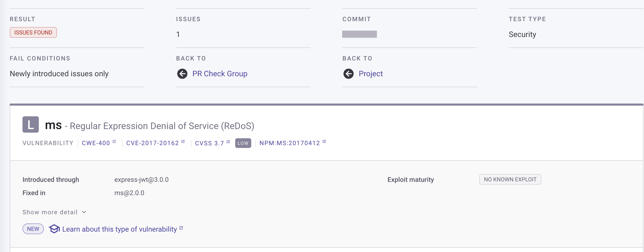Open CVE-2017-20162 details
This screenshot has width=644, height=252.
[152, 143]
